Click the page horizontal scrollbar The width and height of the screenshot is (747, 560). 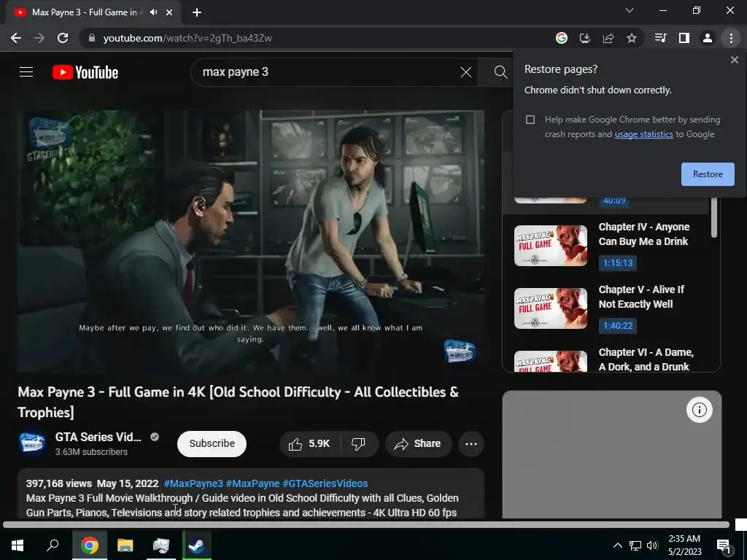[x=366, y=525]
